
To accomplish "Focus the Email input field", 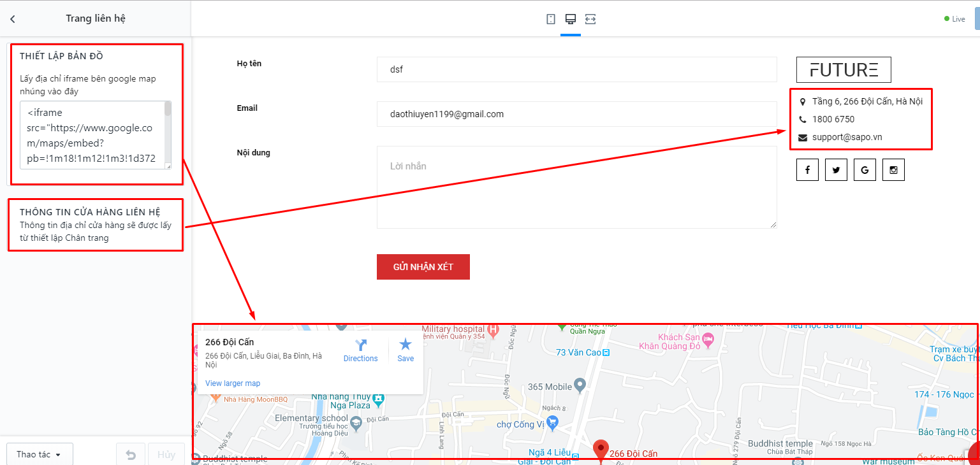I will click(577, 114).
